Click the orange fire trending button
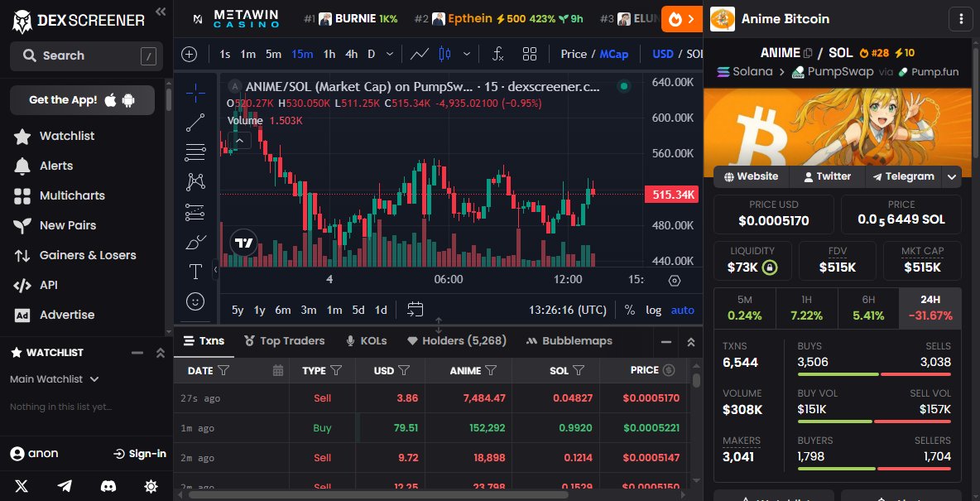Image resolution: width=980 pixels, height=501 pixels. 681,19
